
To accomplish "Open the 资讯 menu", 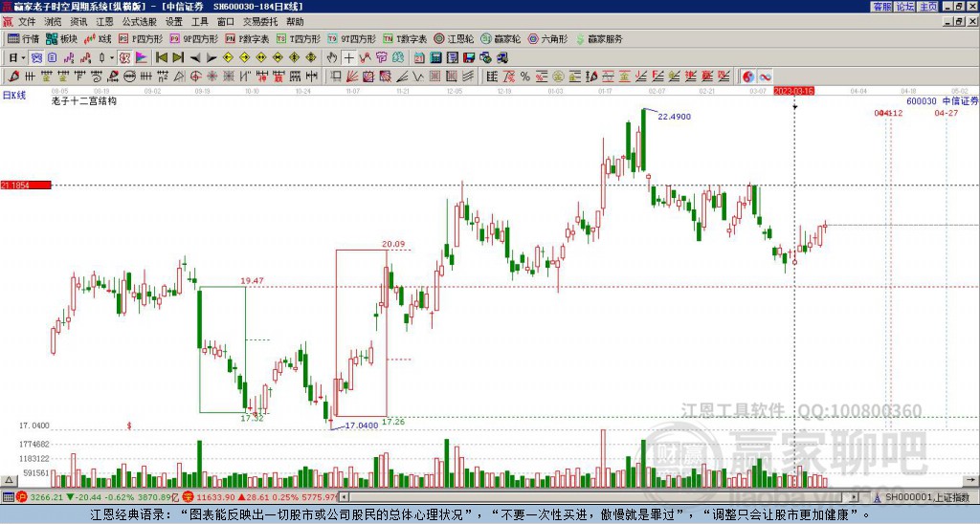I will (x=78, y=22).
